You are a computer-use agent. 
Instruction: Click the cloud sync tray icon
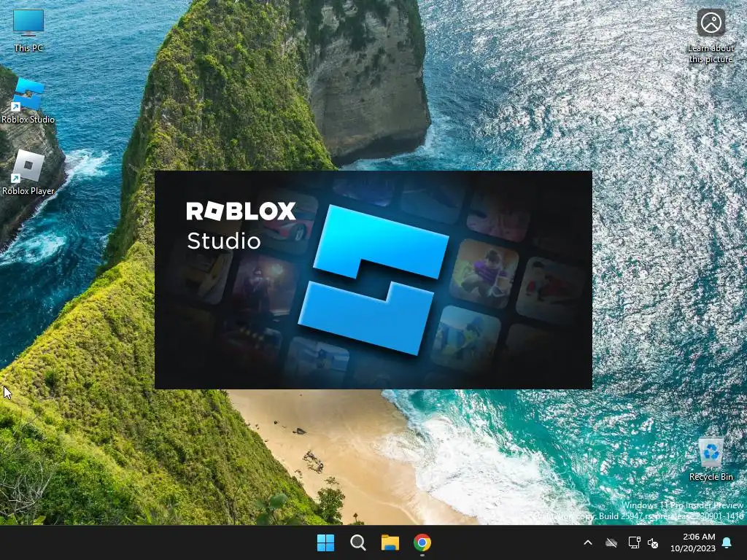[611, 542]
